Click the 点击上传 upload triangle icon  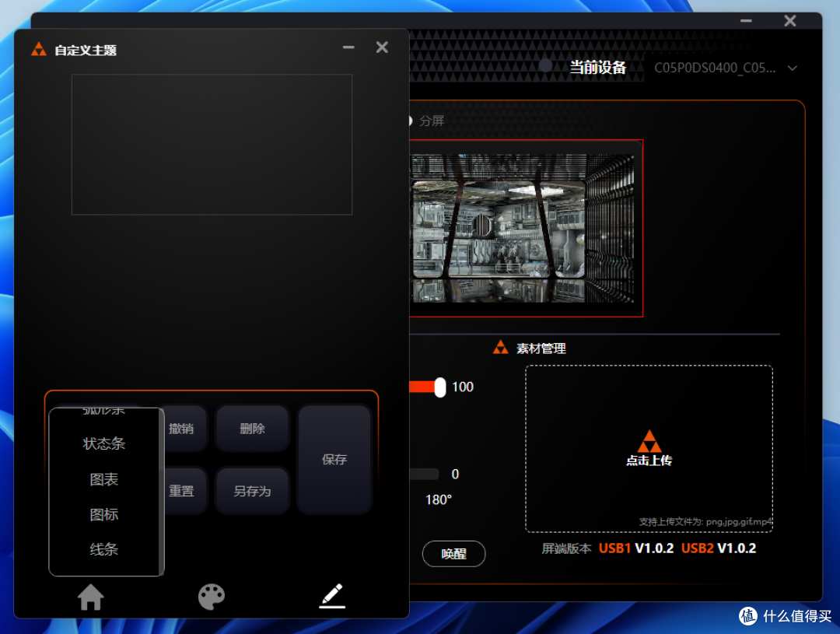pos(649,442)
